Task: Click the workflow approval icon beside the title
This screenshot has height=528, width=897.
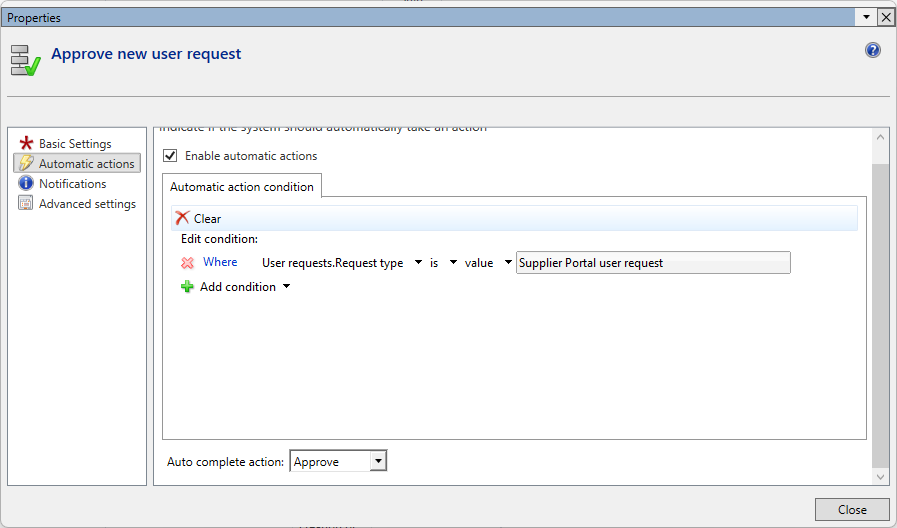Action: [26, 61]
